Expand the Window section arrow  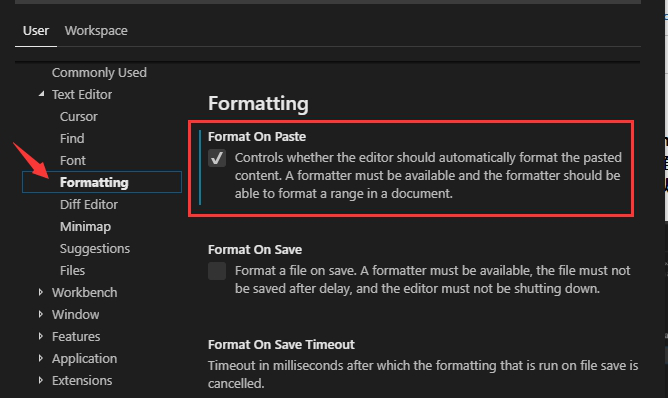click(x=41, y=315)
